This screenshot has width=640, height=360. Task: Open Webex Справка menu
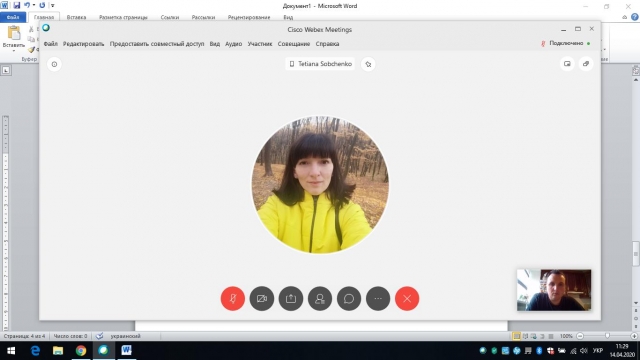(x=327, y=44)
